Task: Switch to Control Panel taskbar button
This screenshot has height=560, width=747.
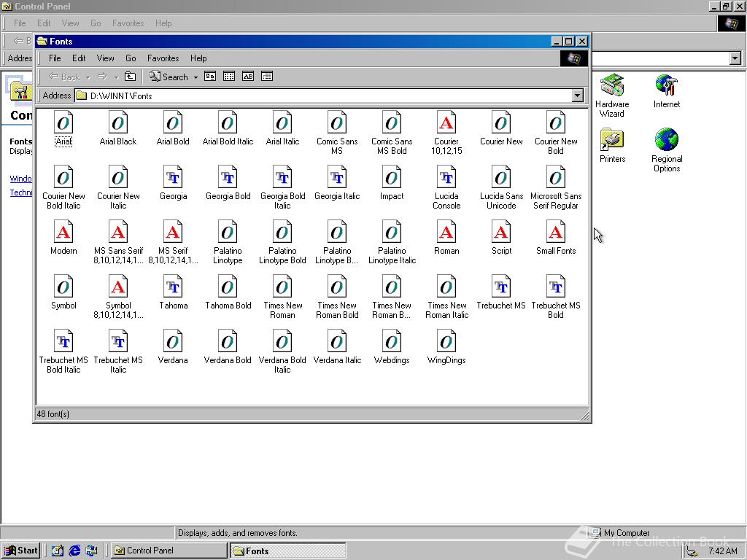Action: pyautogui.click(x=169, y=551)
